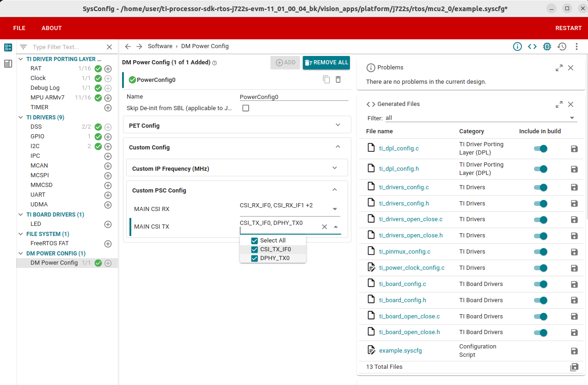Show module info via circled i icon

517,46
